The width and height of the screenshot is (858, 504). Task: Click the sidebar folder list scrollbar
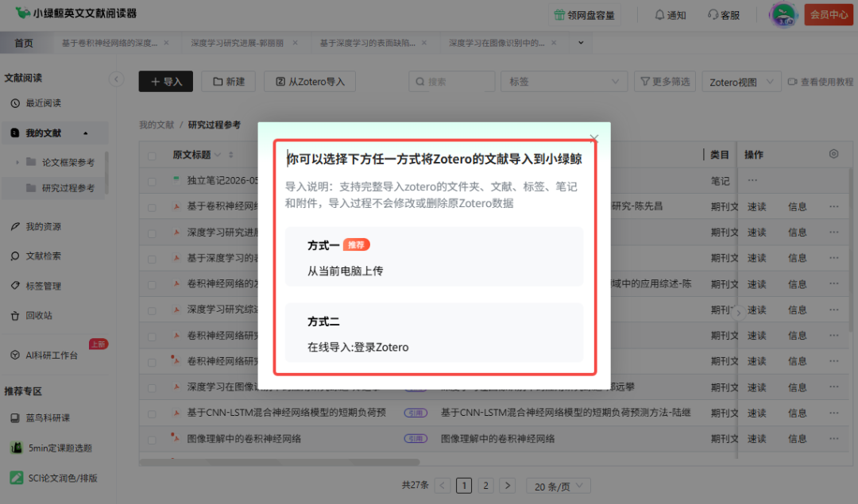tap(106, 172)
